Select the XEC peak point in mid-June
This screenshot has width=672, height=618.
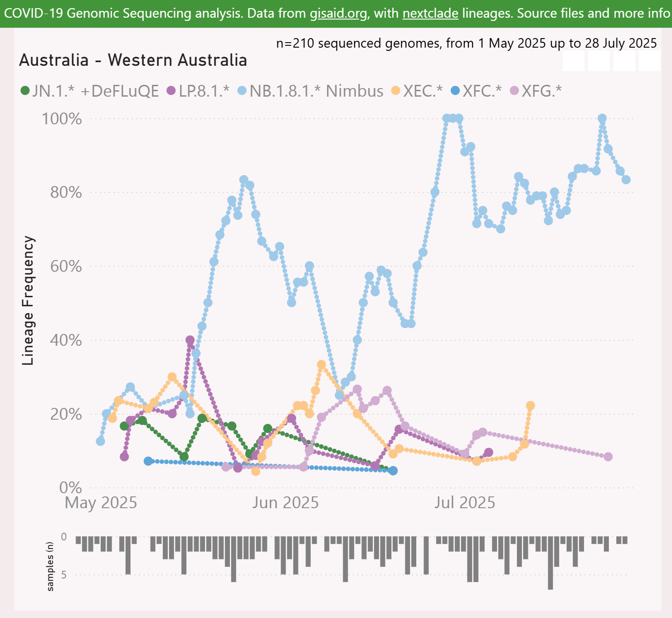[321, 365]
